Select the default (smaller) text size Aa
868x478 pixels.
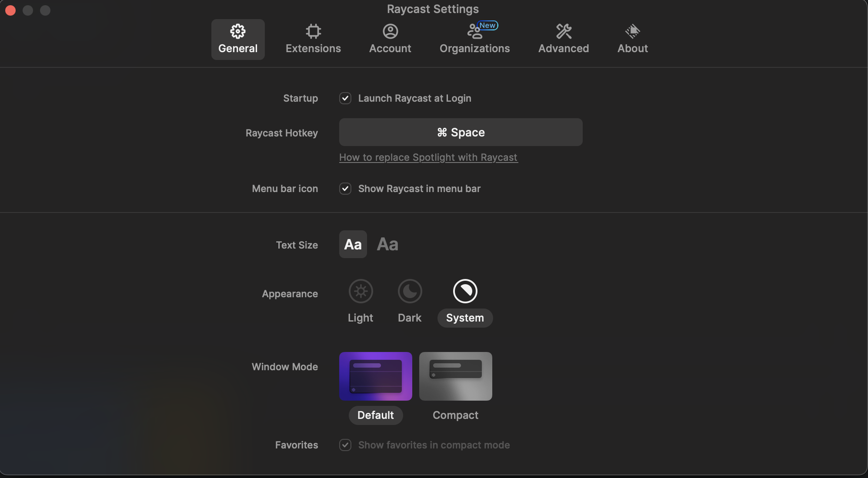tap(353, 244)
